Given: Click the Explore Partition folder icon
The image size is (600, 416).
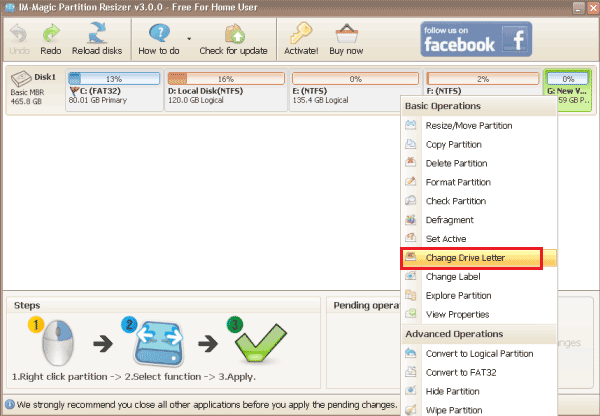Looking at the screenshot, I should point(411,295).
